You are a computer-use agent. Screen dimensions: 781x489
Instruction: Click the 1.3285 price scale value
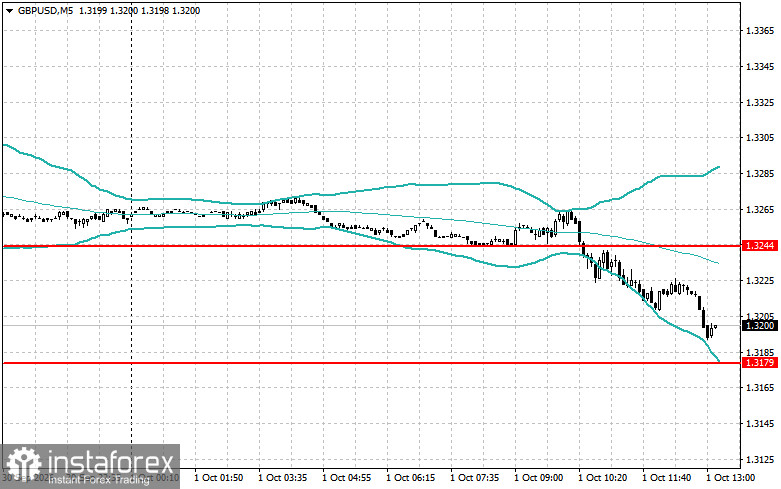coord(760,174)
